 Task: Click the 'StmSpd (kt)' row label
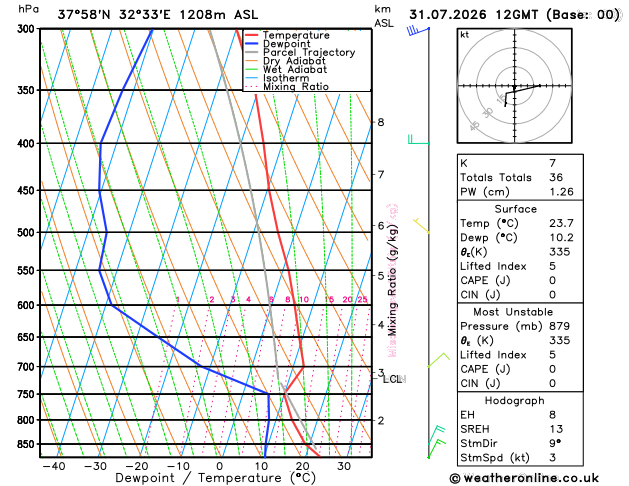point(495,458)
